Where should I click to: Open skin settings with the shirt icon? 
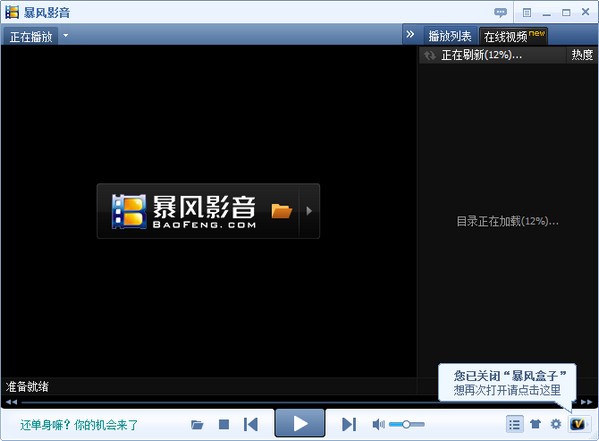(536, 424)
